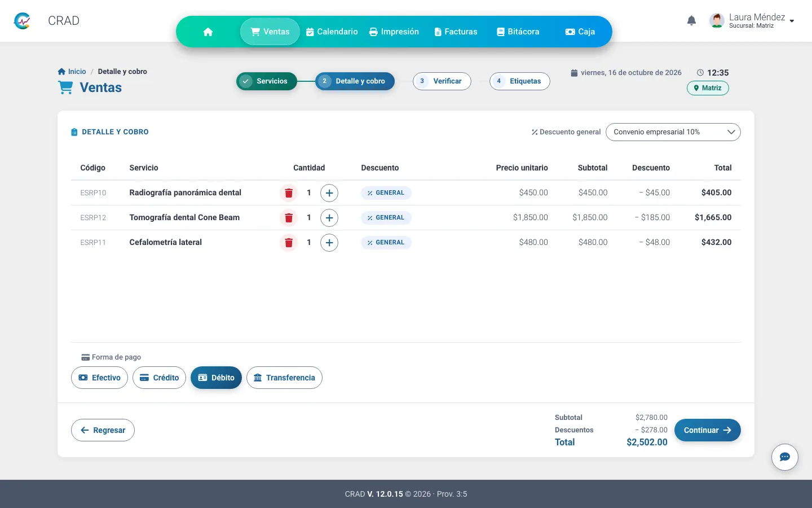Open Ventas in the navigation bar
Viewport: 812px width, 508px height.
pyautogui.click(x=270, y=32)
